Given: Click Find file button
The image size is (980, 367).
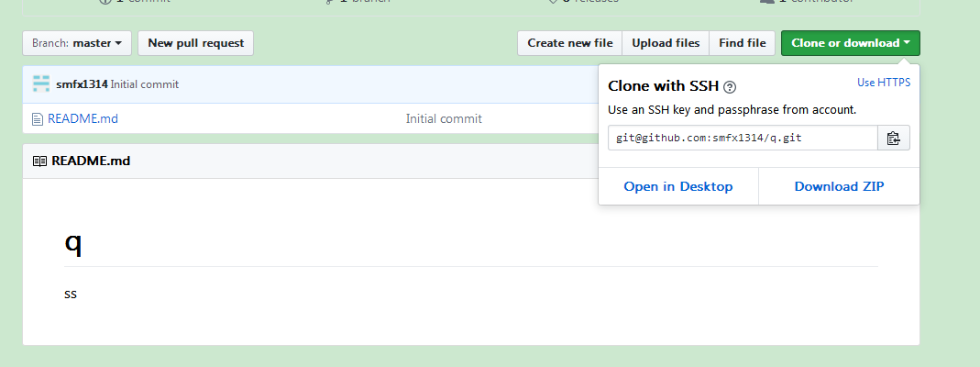Looking at the screenshot, I should tap(742, 43).
